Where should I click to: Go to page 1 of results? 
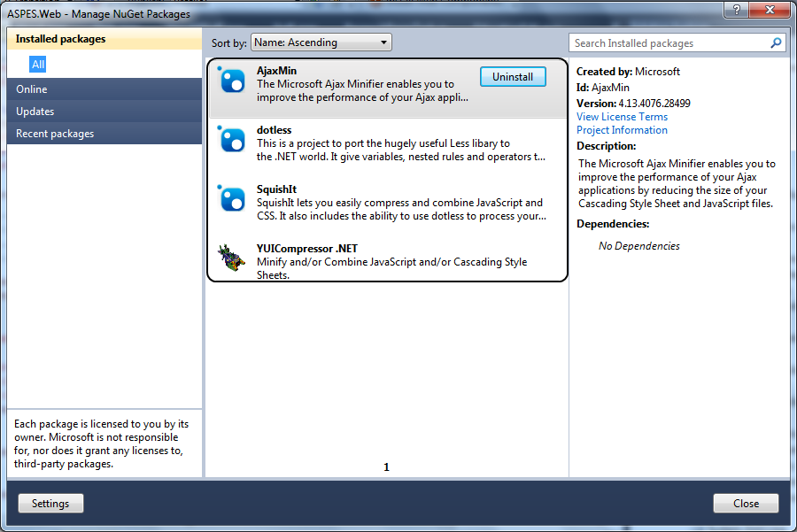click(x=386, y=467)
